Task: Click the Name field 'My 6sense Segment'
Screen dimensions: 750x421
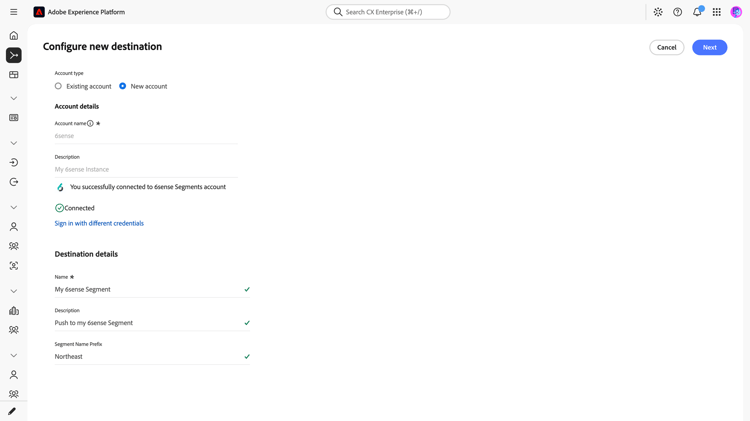Action: (152, 289)
